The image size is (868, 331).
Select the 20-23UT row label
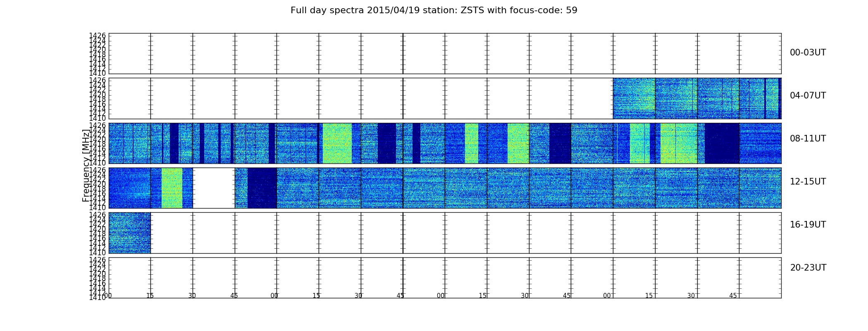pyautogui.click(x=808, y=268)
